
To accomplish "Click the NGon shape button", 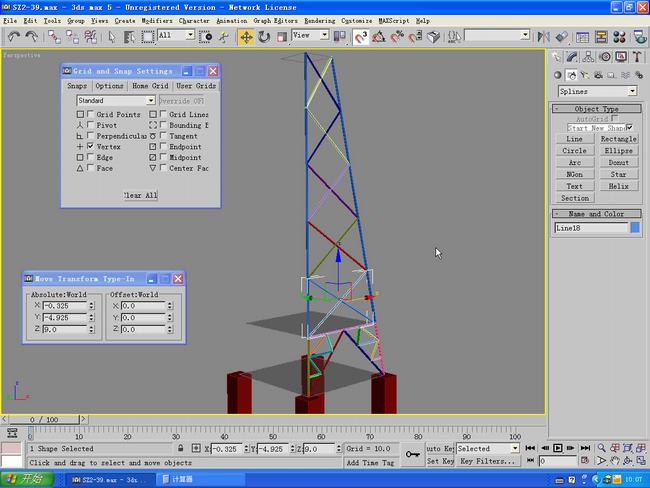I will pos(575,174).
